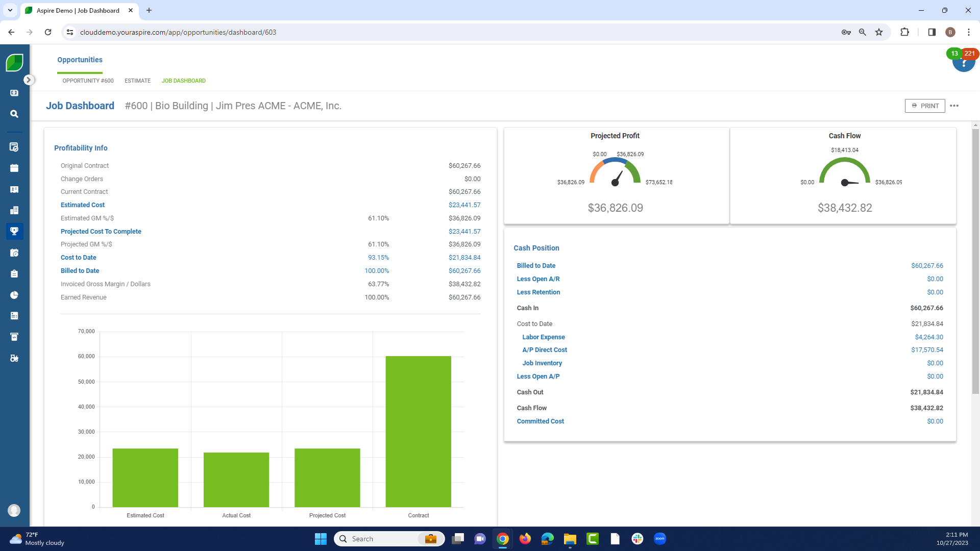Click the page vertical scrollbar

975,260
